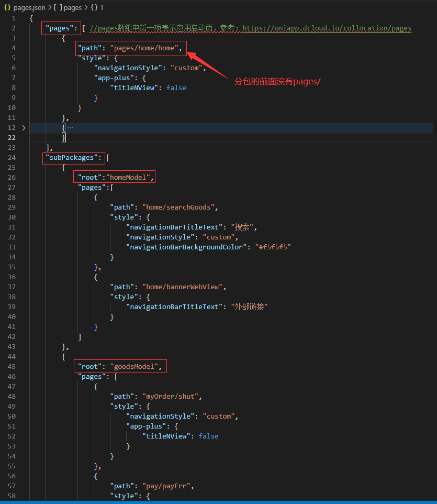This screenshot has width=437, height=504.
Task: Click "custom" value on line 50
Action: pos(219,417)
